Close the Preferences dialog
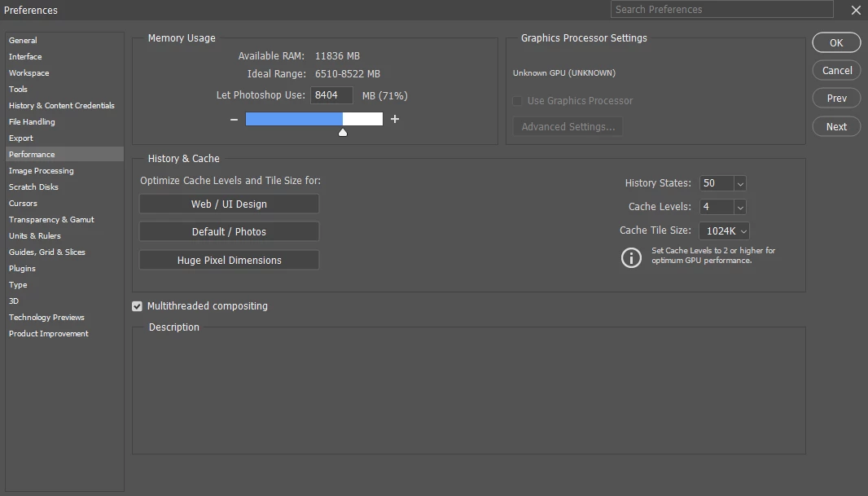868x496 pixels. click(856, 10)
